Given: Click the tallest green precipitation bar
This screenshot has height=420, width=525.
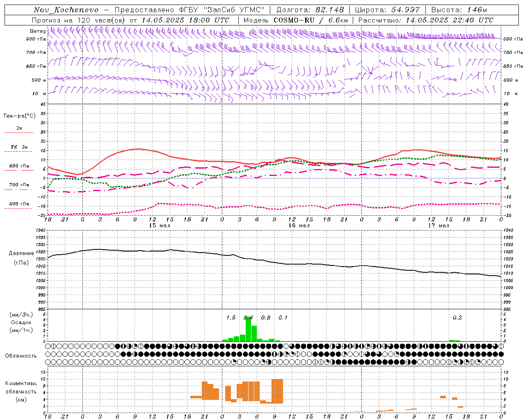Looking at the screenshot, I should (248, 329).
